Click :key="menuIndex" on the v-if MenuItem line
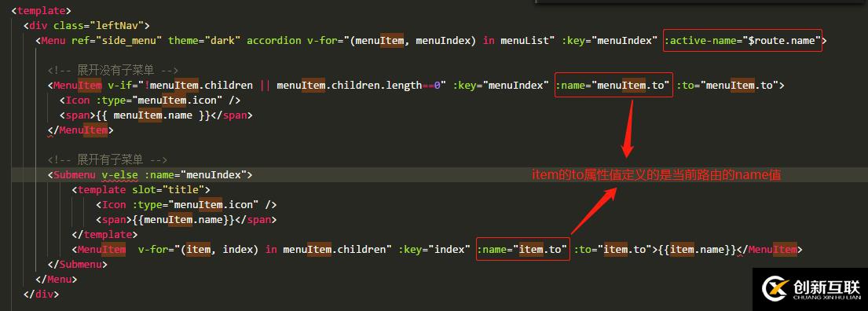The height and width of the screenshot is (311, 868). pos(501,86)
